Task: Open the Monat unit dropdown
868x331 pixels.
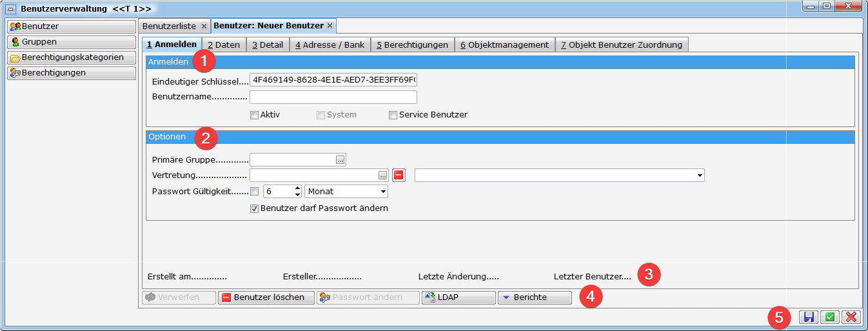Action: coord(383,192)
